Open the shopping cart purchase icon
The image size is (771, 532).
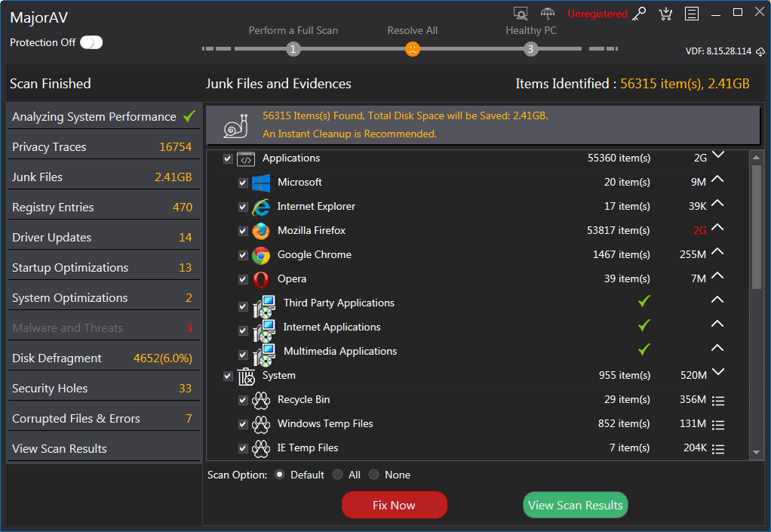[665, 14]
